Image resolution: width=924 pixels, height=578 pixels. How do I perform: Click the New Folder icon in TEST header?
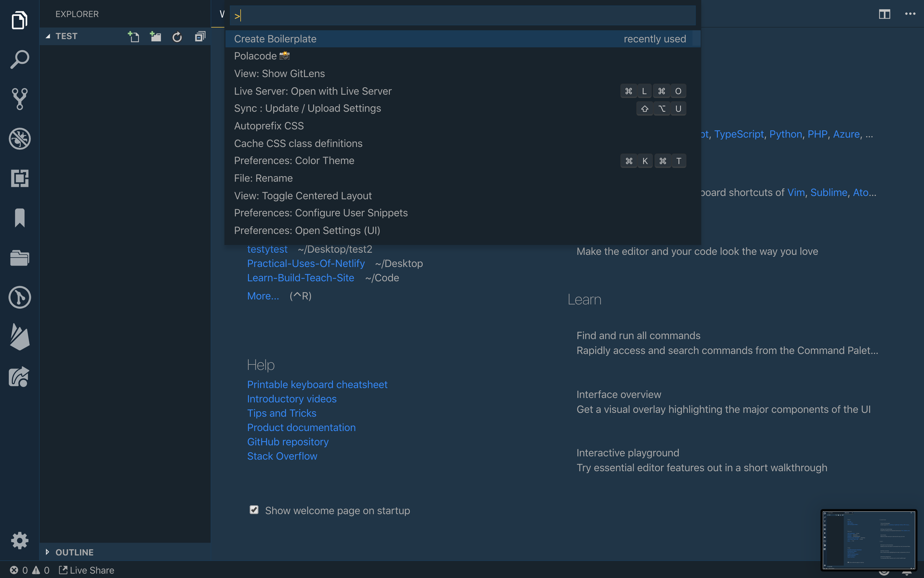click(x=155, y=36)
